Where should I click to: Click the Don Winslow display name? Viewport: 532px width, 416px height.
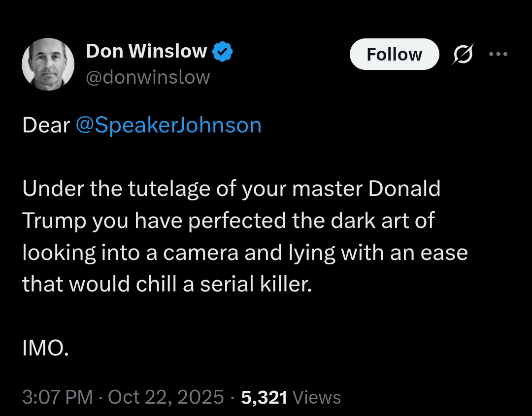coord(146,51)
